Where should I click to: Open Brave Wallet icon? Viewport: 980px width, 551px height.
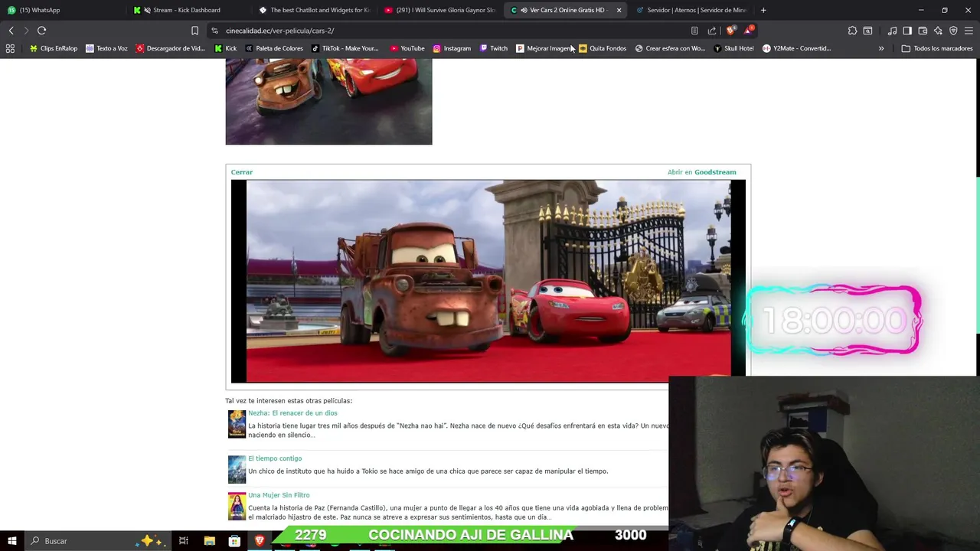click(x=923, y=31)
